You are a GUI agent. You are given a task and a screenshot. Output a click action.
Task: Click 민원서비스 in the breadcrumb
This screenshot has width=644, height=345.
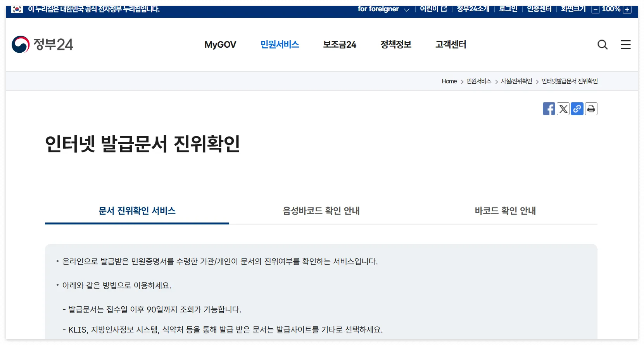479,81
